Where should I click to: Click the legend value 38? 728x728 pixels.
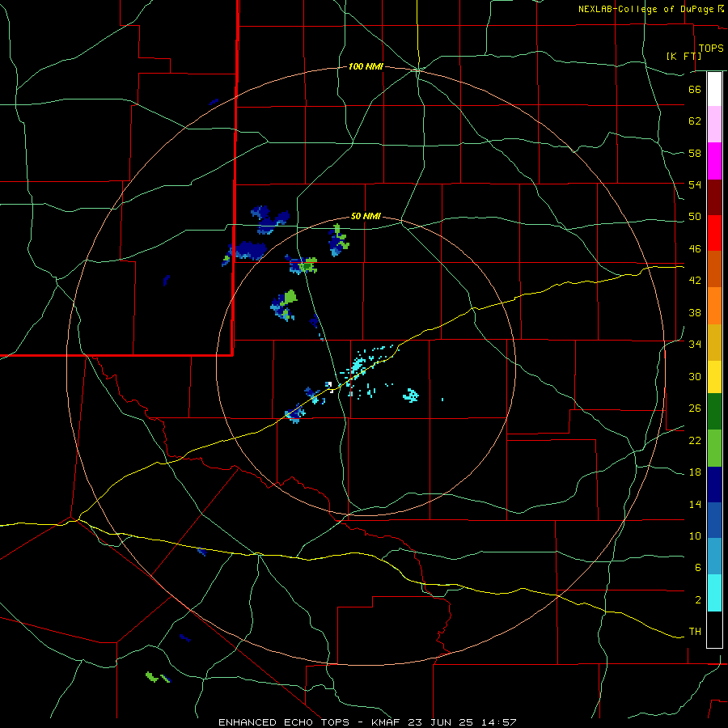click(695, 312)
